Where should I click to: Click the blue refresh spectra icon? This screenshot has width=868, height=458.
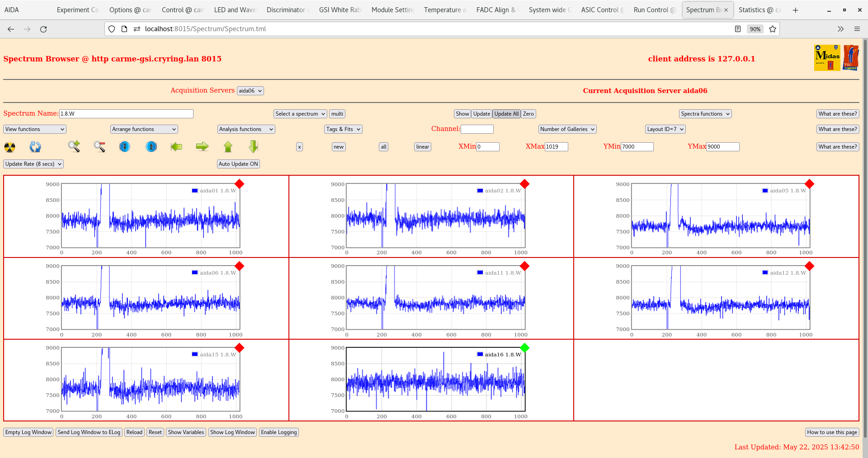(35, 147)
